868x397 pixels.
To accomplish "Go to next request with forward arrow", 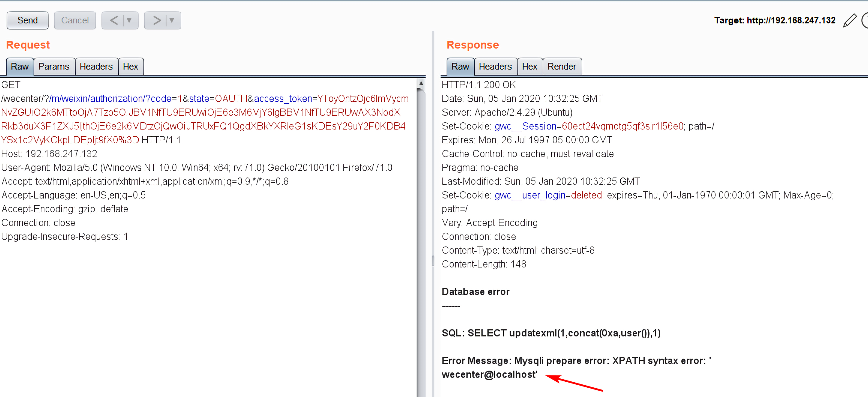I will click(x=156, y=21).
